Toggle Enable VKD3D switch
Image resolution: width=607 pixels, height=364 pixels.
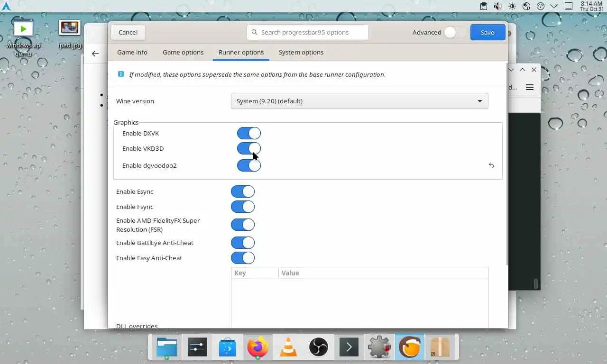[249, 148]
